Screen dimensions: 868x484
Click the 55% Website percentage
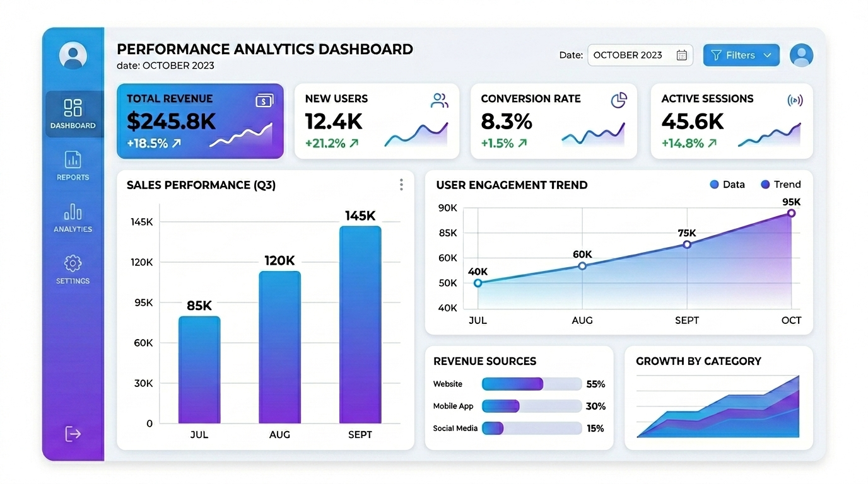tap(595, 384)
